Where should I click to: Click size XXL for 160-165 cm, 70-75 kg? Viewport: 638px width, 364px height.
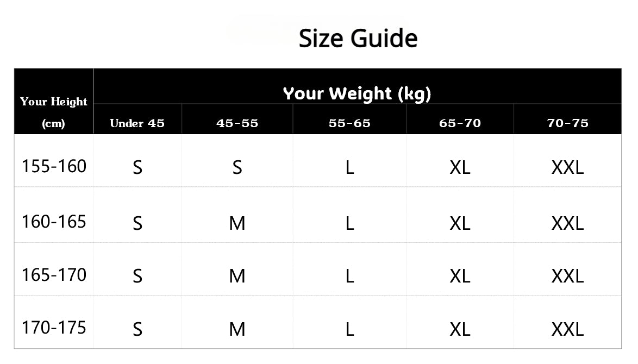[567, 223]
